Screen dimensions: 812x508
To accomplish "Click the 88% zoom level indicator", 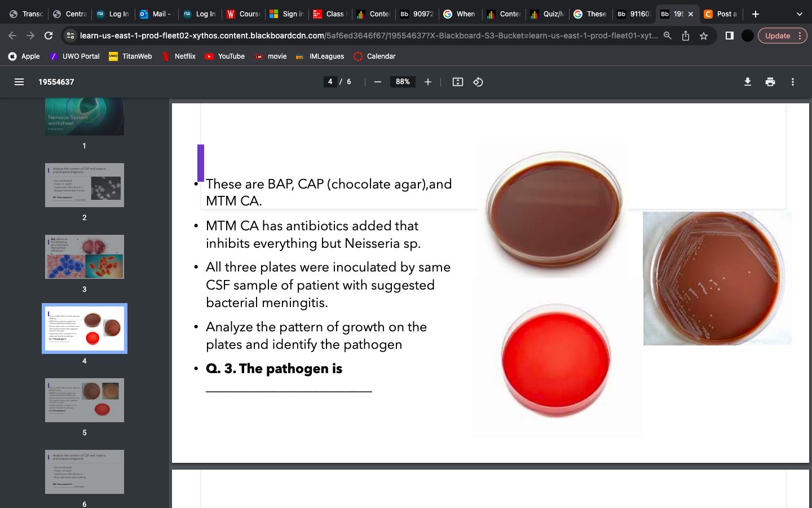I will coord(402,82).
